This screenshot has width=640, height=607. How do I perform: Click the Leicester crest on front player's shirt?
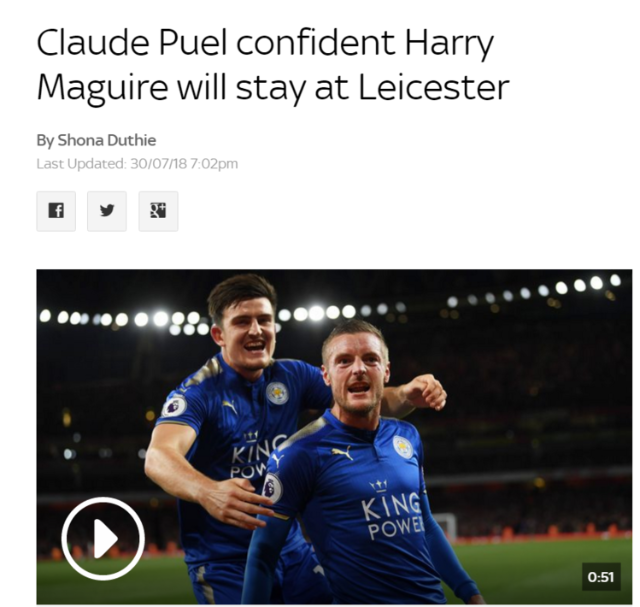tap(403, 447)
